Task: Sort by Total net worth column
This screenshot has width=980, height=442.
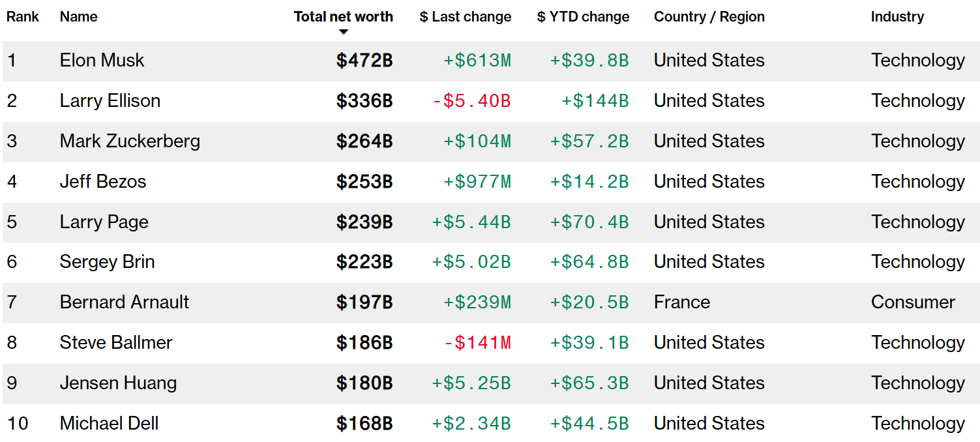Action: 343,17
